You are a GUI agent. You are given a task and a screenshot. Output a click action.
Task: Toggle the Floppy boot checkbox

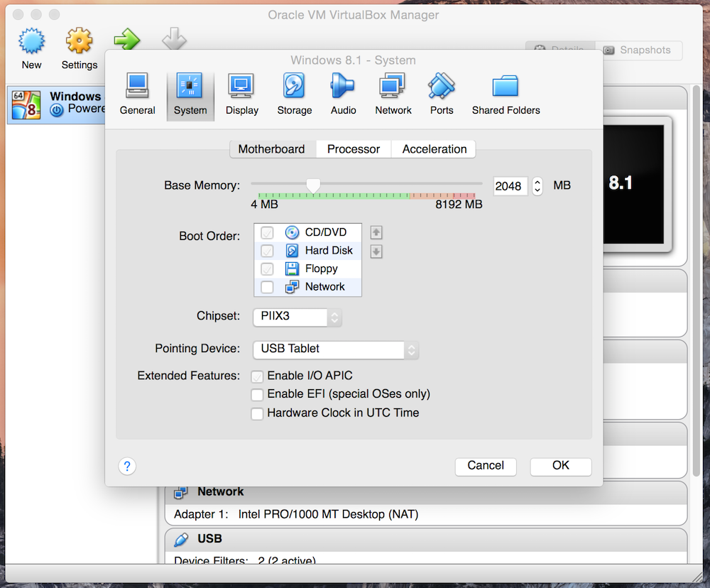[x=267, y=269]
